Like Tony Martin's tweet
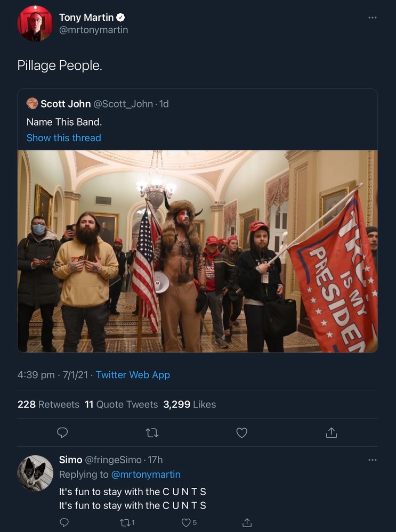The height and width of the screenshot is (532, 396). [x=241, y=433]
